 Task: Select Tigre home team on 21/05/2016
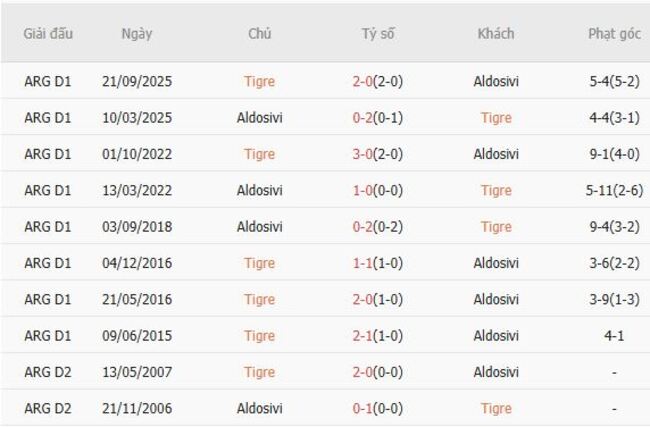coord(259,299)
